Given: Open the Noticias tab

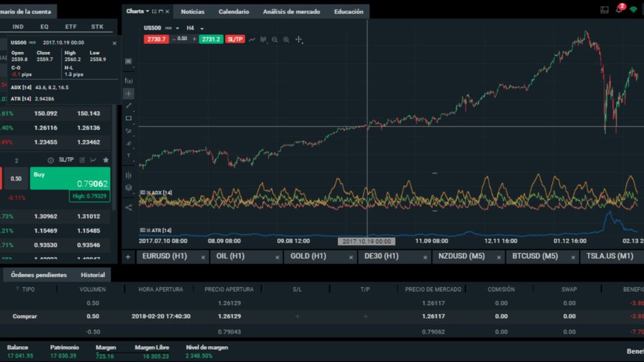Looking at the screenshot, I should click(x=192, y=11).
